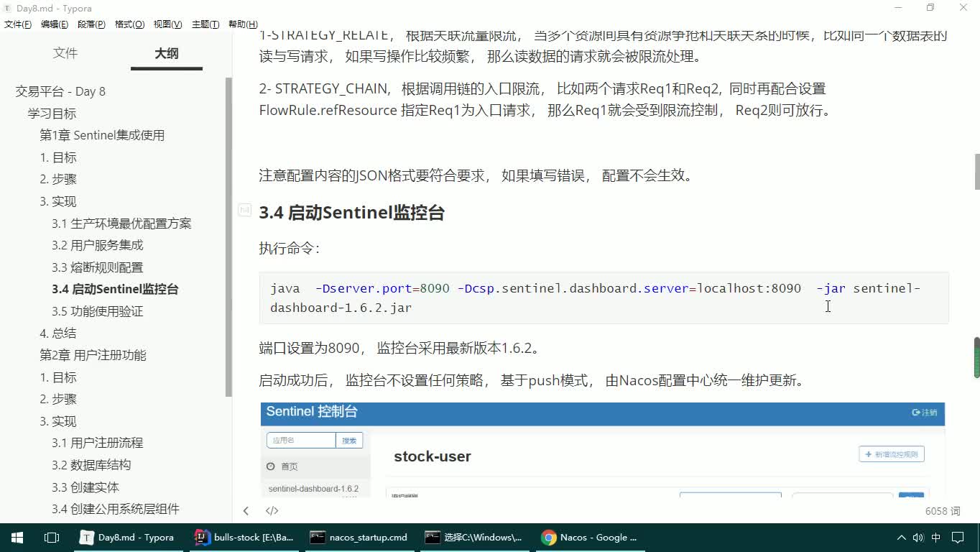Open the Windows Start menu
The image size is (980, 552).
click(x=17, y=537)
